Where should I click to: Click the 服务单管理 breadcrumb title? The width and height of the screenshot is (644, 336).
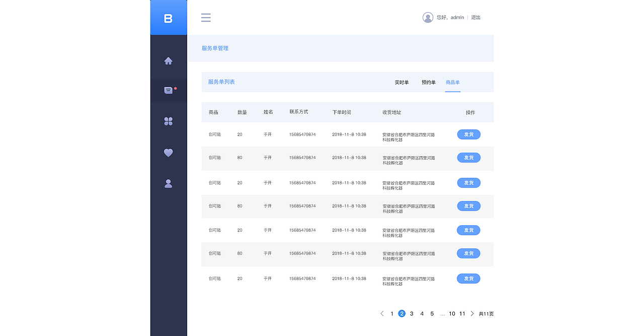[x=215, y=48]
